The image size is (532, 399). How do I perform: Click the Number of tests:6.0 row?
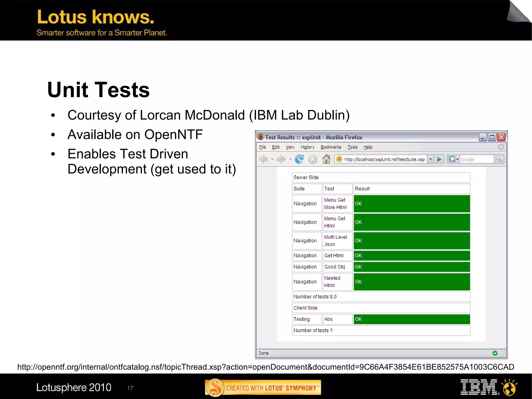click(381, 297)
